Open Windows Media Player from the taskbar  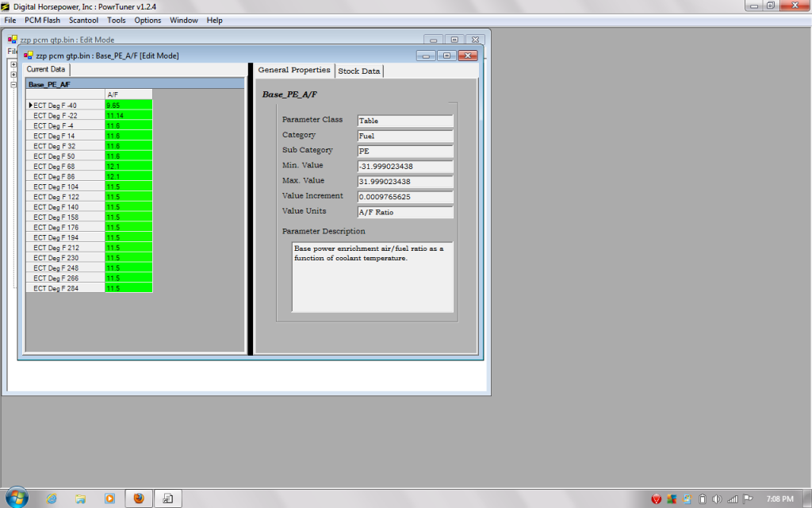(109, 498)
